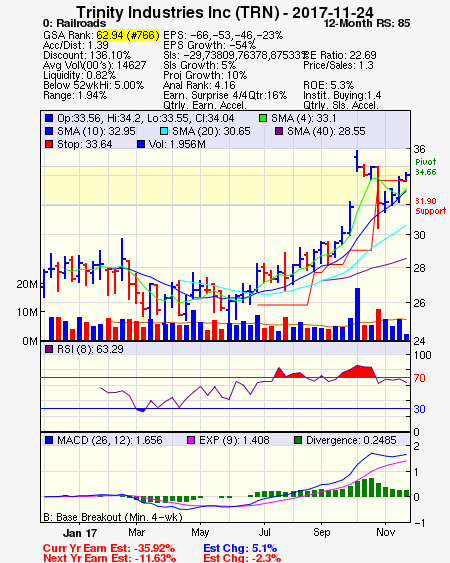Click the Nov axis label
The image size is (450, 563).
386,532
